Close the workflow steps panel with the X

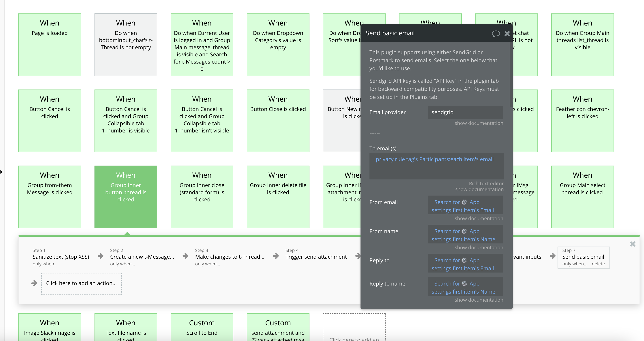pos(633,244)
